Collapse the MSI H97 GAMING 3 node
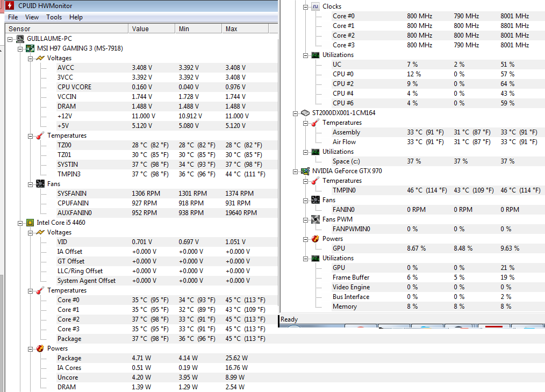The height and width of the screenshot is (392, 545). tap(20, 49)
